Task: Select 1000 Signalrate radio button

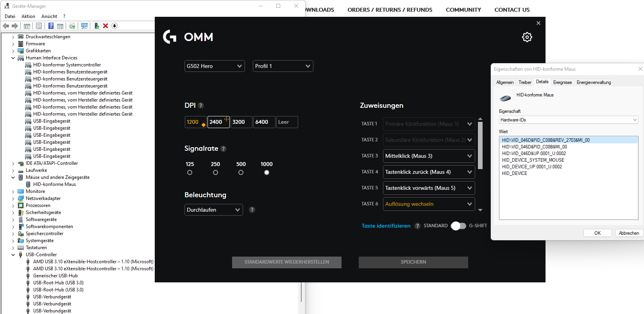Action: click(267, 173)
